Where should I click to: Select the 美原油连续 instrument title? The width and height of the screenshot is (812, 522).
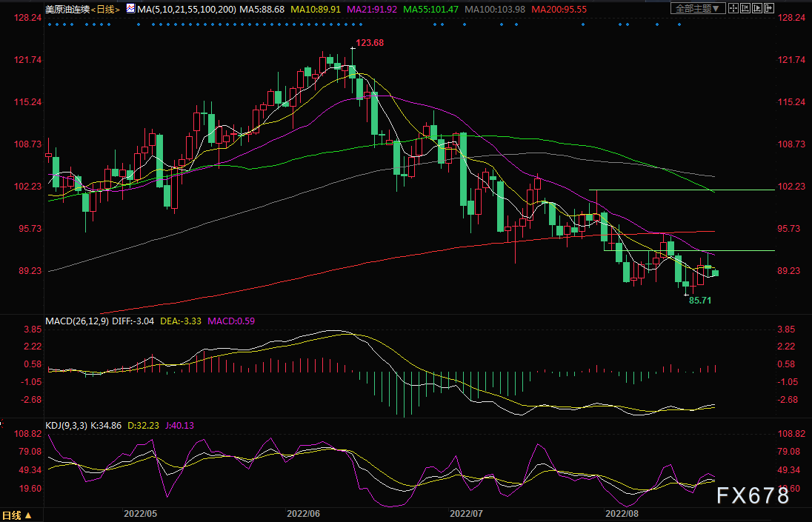(68, 10)
